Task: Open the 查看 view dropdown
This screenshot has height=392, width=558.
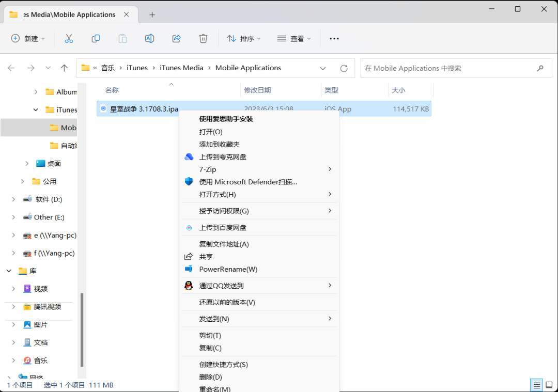Action: click(294, 39)
